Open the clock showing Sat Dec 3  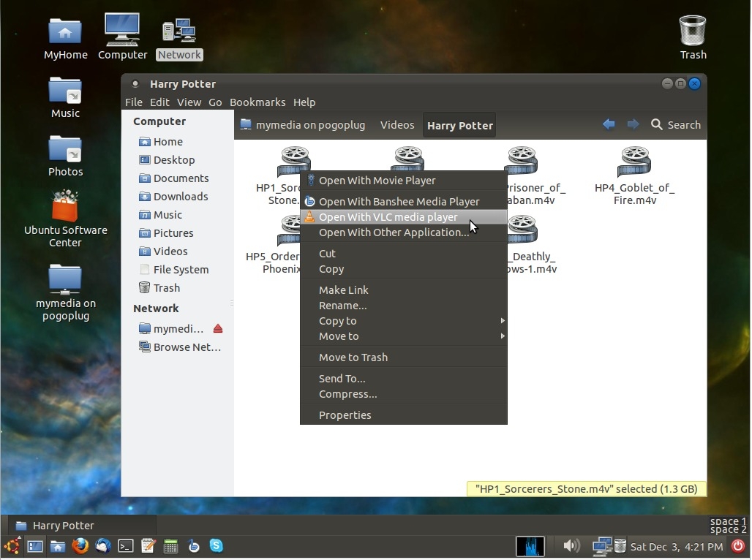pyautogui.click(x=676, y=546)
